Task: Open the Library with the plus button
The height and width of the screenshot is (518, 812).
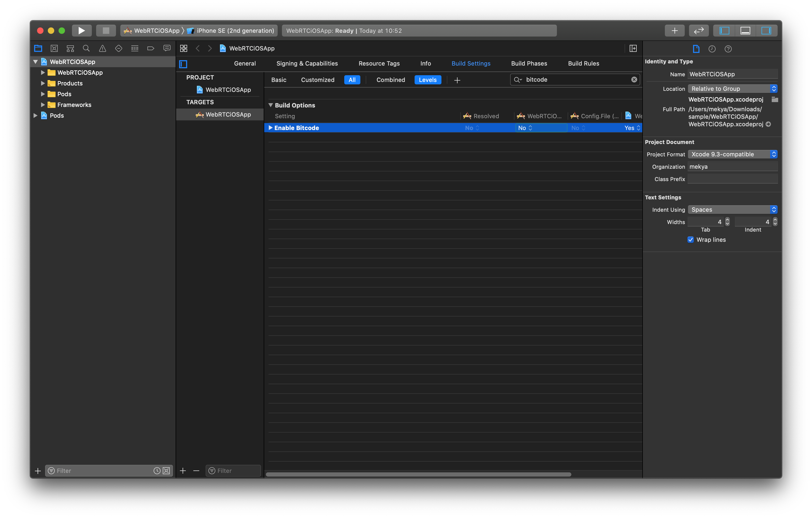Action: tap(675, 31)
